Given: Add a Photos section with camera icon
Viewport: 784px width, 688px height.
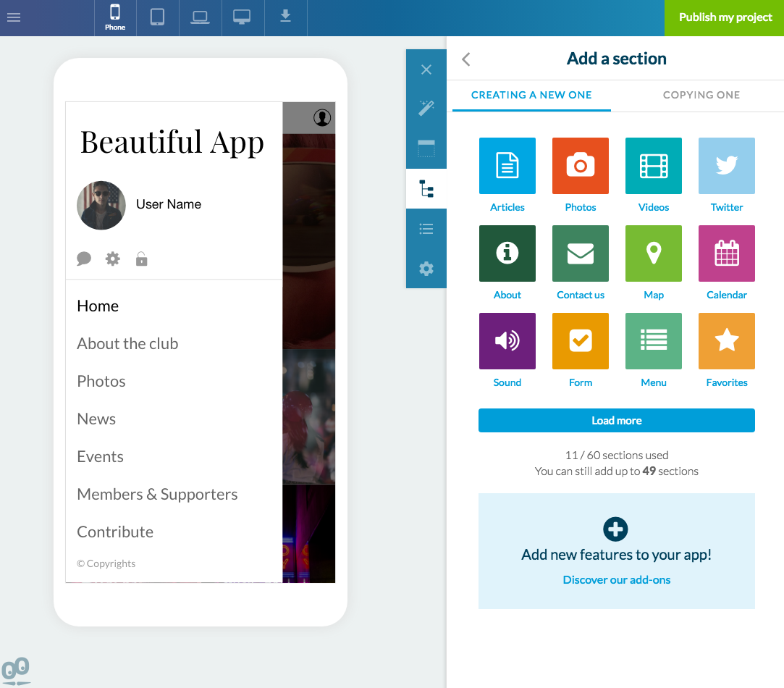Looking at the screenshot, I should pyautogui.click(x=580, y=166).
